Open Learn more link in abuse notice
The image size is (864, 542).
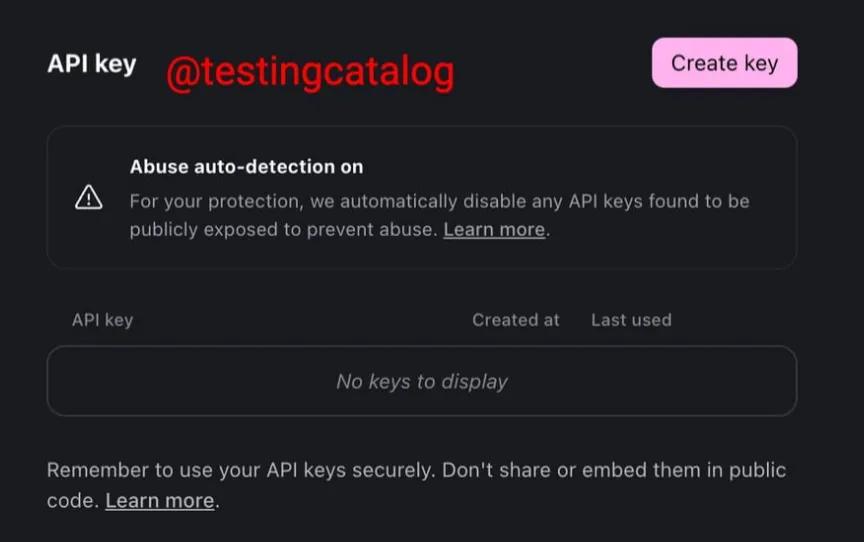coord(494,230)
